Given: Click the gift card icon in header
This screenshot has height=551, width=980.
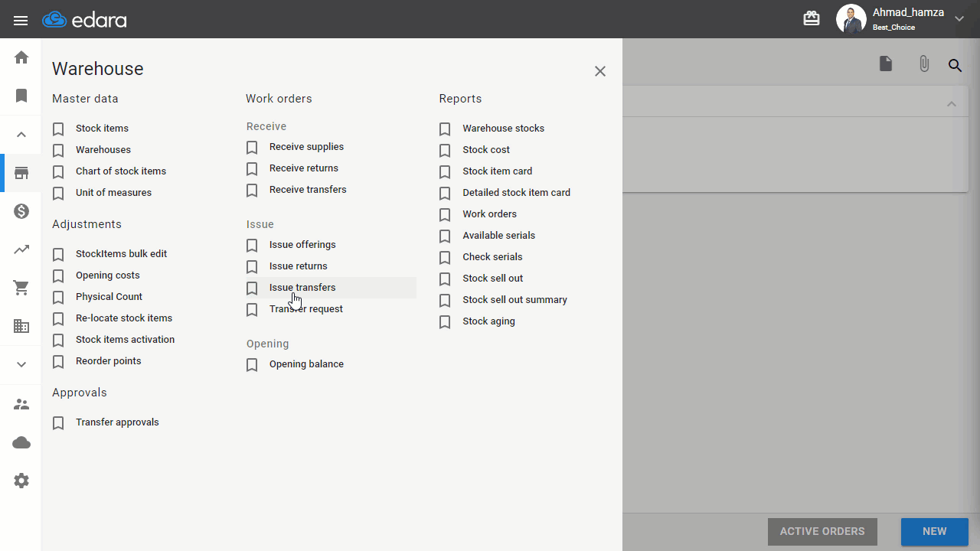Looking at the screenshot, I should pos(812,18).
